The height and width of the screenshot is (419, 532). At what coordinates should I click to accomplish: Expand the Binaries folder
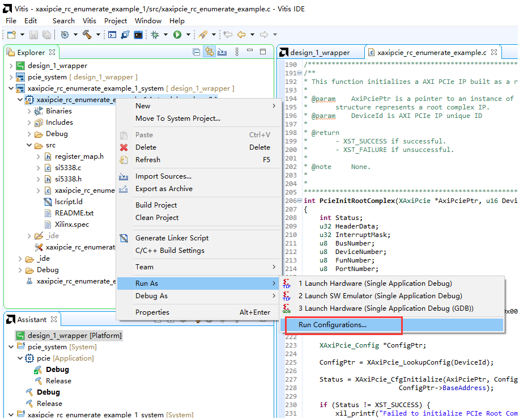click(29, 111)
